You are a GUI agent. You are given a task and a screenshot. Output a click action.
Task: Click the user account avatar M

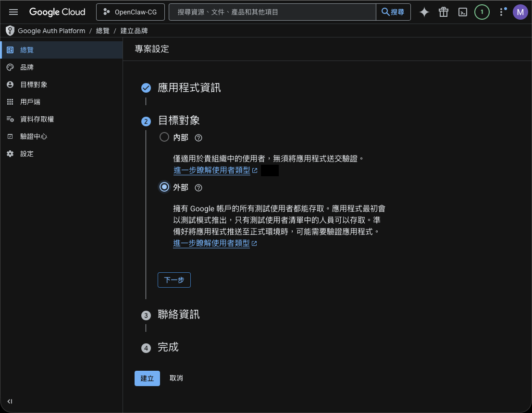coord(520,12)
